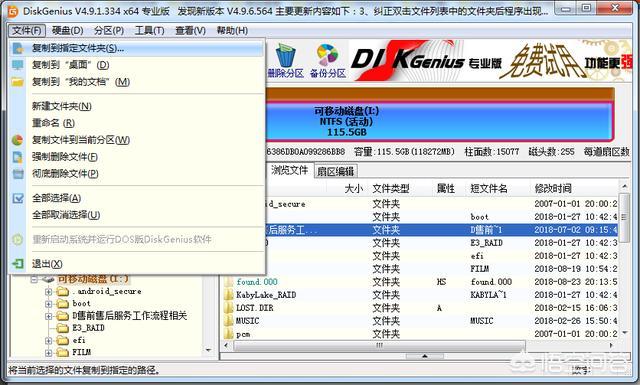Switch to the 浏览文件 tab
This screenshot has height=385, width=640.
coord(289,170)
